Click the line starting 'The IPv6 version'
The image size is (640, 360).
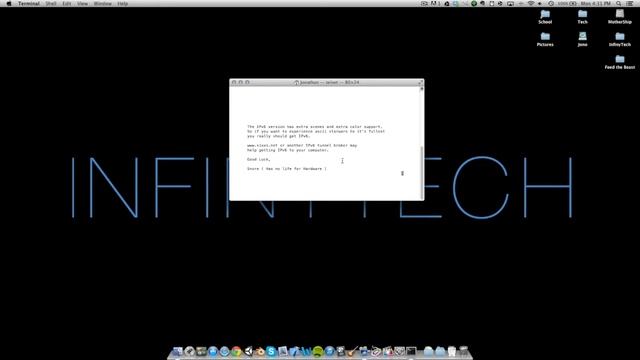point(314,127)
